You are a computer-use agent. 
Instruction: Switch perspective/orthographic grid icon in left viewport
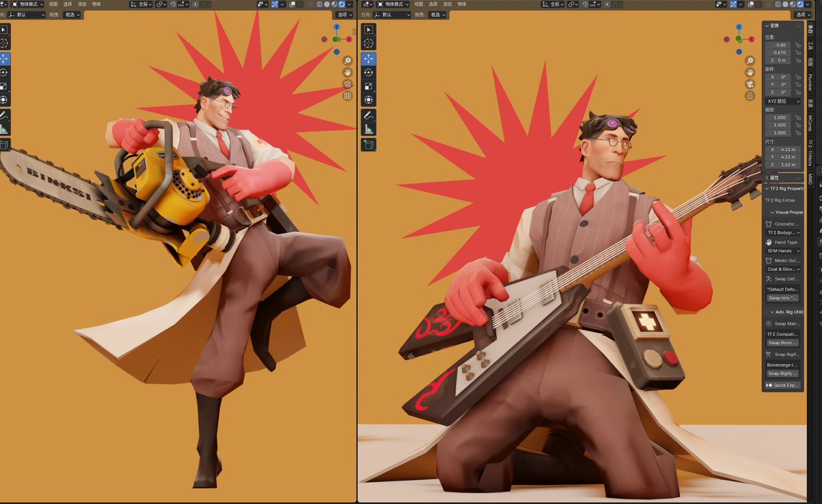(x=347, y=96)
